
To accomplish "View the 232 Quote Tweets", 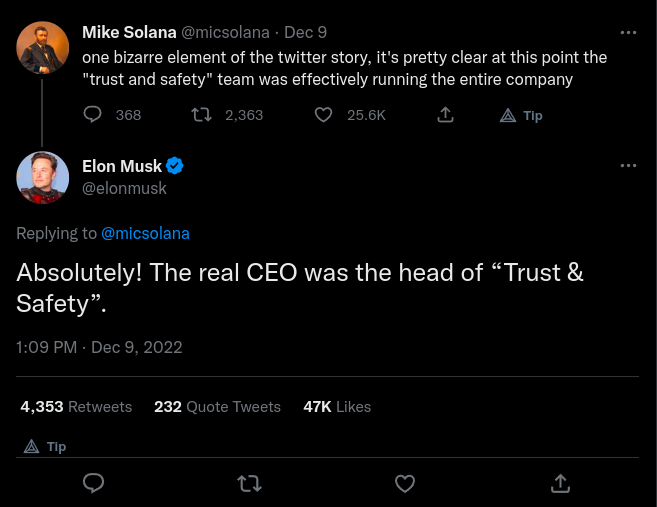I will 217,407.
